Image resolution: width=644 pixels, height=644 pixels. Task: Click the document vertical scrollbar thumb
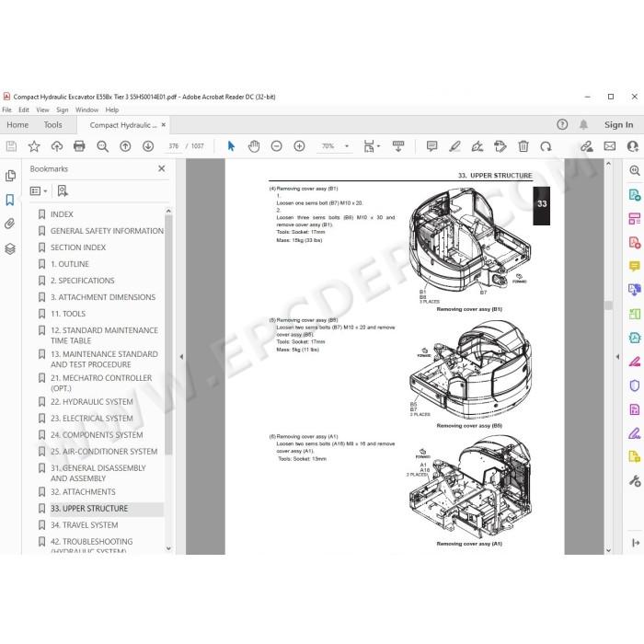click(609, 305)
